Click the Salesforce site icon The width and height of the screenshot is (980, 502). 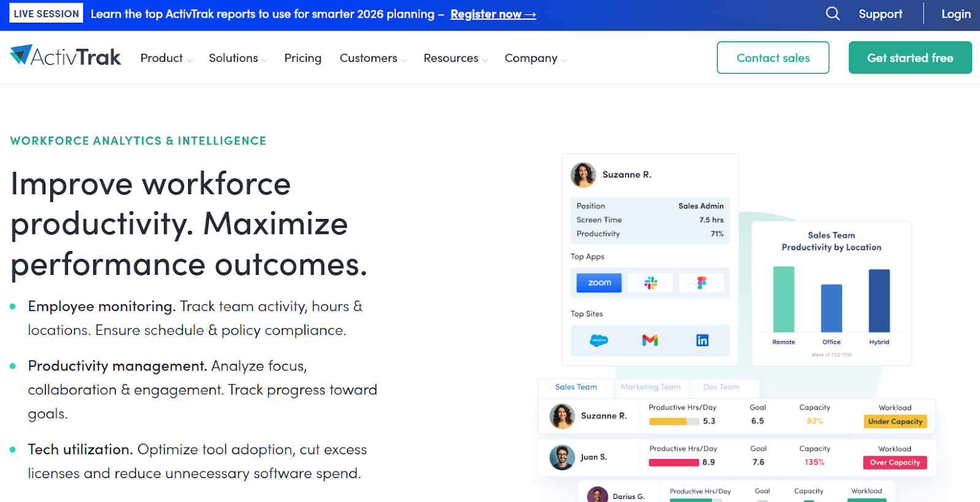[x=599, y=340]
